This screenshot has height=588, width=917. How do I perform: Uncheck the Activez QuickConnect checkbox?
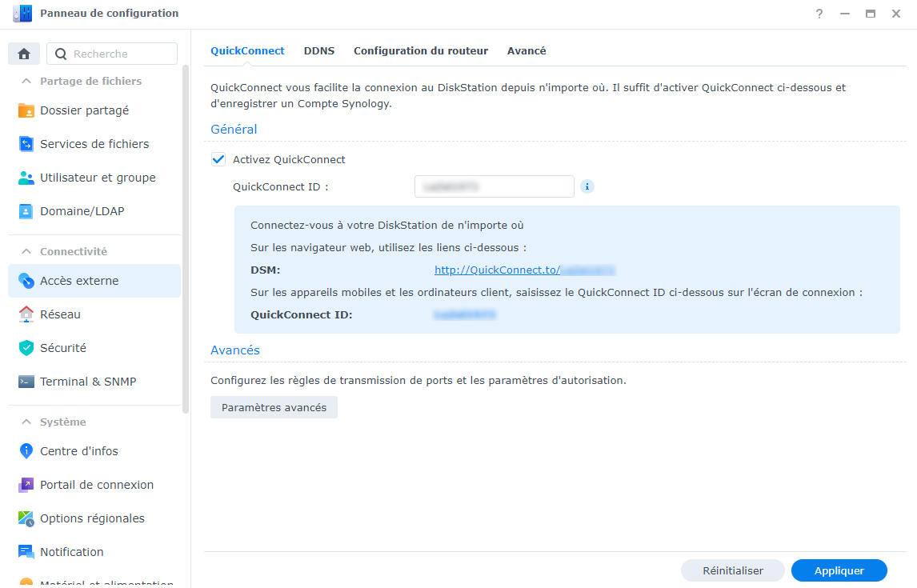[218, 159]
